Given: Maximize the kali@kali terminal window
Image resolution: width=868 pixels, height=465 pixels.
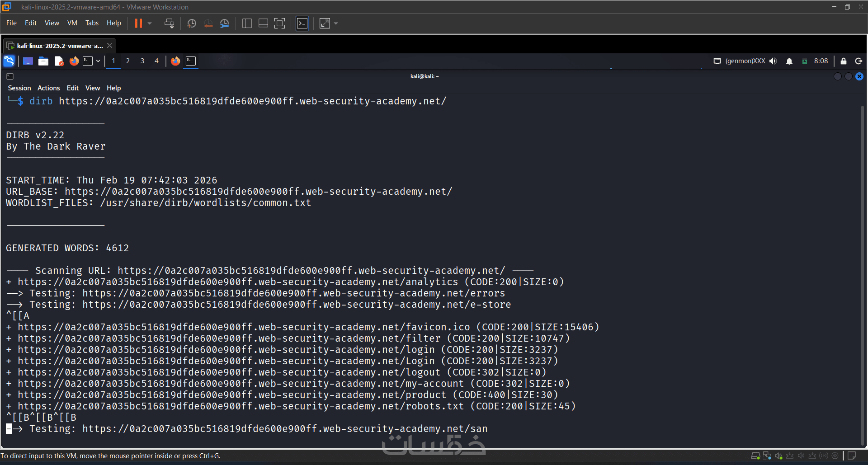Looking at the screenshot, I should (x=849, y=76).
